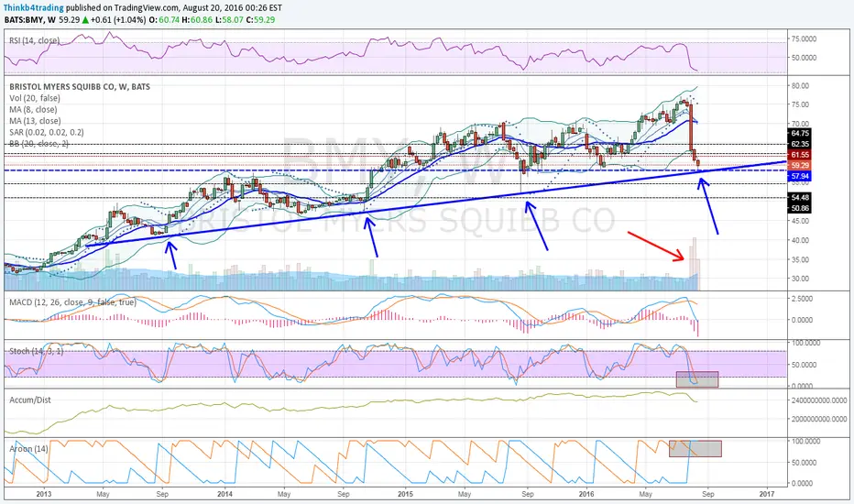This screenshot has height=504, width=854.
Task: Open the Thinkb4trading author link
Action: 34,8
